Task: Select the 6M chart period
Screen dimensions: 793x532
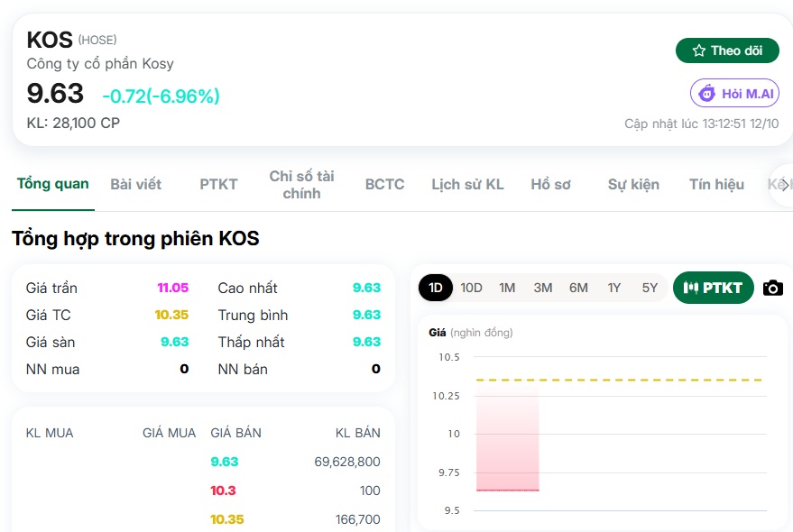Action: (x=578, y=288)
